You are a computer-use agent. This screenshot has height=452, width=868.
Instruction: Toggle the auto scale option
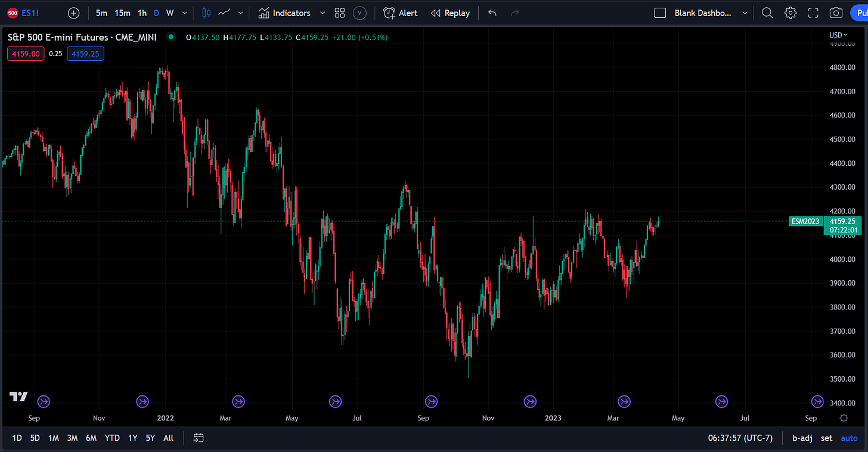[x=849, y=438]
